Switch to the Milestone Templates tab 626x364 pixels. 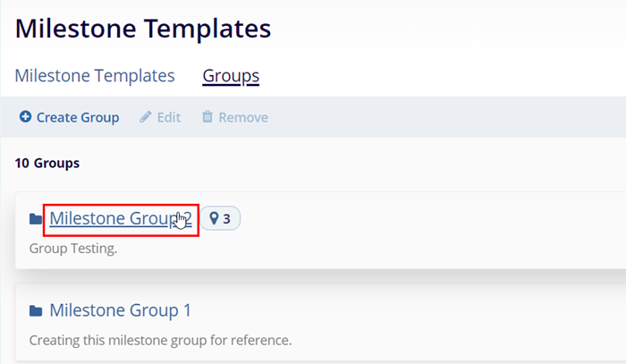(95, 75)
